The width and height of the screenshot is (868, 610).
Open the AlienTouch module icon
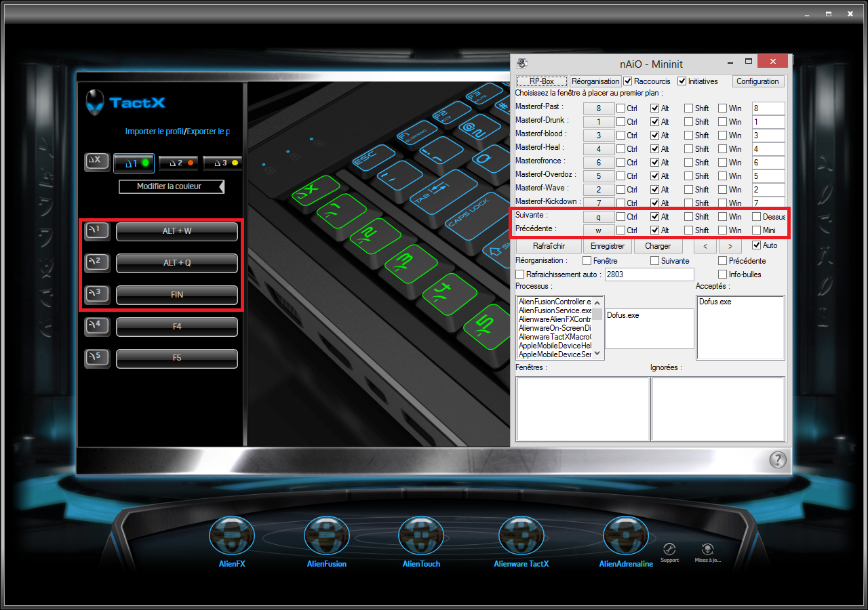421,535
